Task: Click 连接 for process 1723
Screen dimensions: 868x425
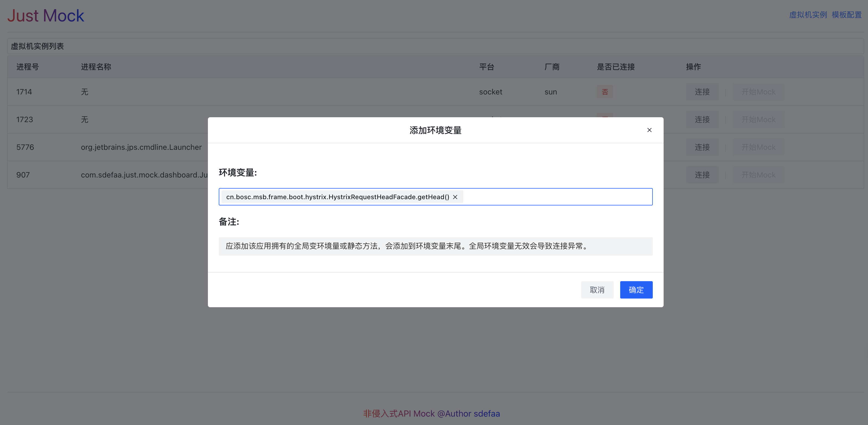Action: click(x=702, y=119)
